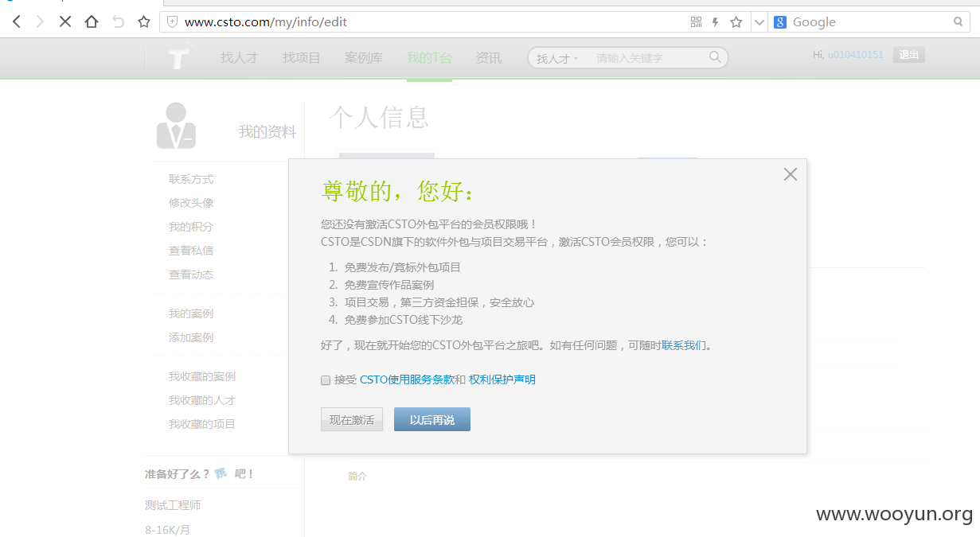Go back with the browser back arrow
980x537 pixels.
(x=17, y=22)
